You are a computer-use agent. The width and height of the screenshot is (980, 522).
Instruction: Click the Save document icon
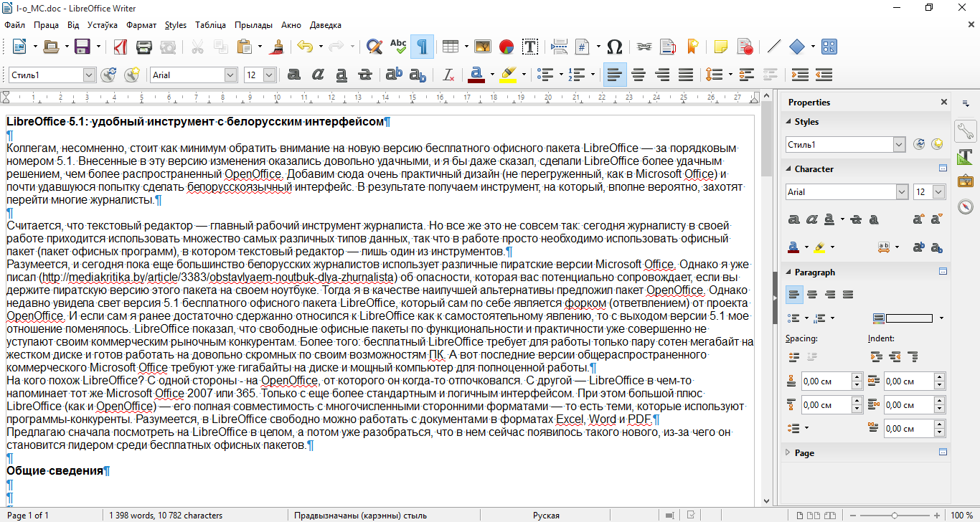pos(83,47)
